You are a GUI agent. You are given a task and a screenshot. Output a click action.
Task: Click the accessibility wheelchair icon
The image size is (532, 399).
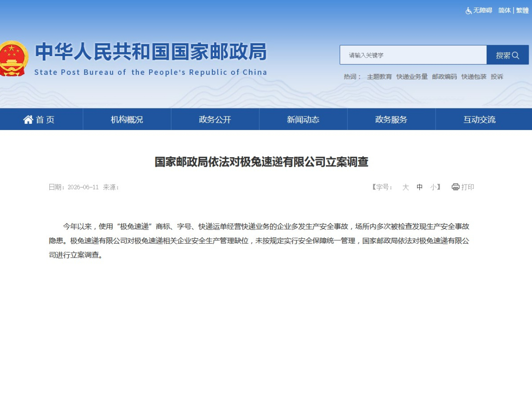tap(468, 10)
